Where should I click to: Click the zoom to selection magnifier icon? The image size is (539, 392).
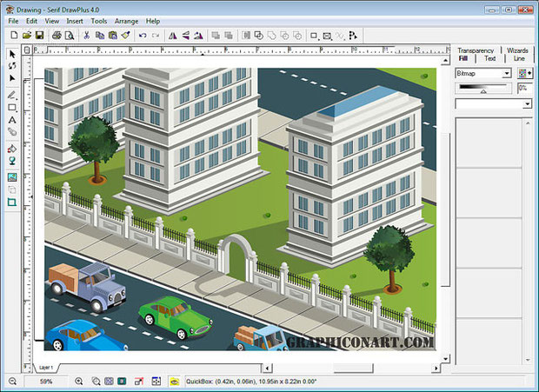pos(96,381)
